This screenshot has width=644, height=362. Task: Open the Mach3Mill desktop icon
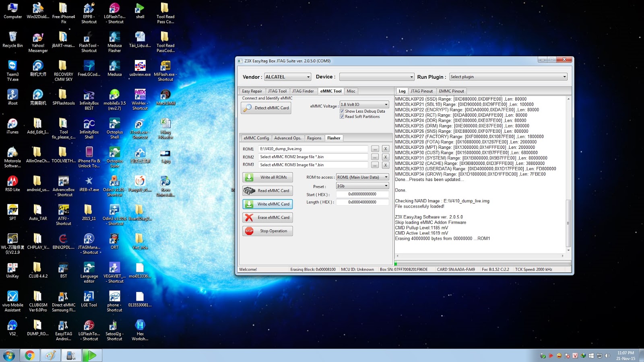pos(165,97)
